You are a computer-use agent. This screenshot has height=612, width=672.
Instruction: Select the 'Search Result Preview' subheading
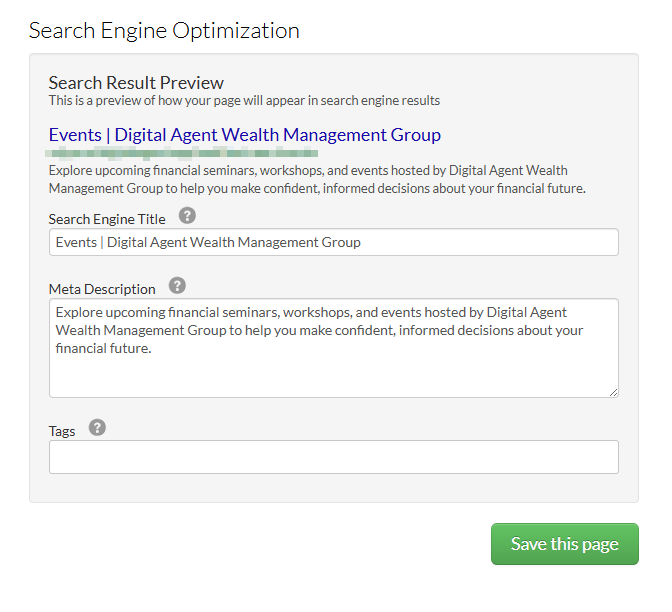pyautogui.click(x=136, y=83)
